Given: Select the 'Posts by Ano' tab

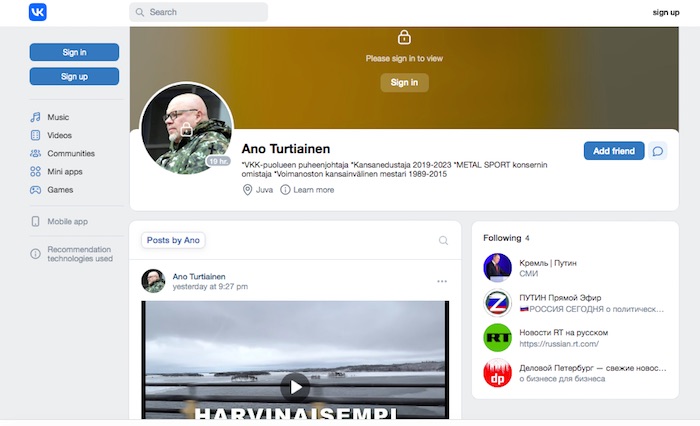Looking at the screenshot, I should tap(173, 240).
